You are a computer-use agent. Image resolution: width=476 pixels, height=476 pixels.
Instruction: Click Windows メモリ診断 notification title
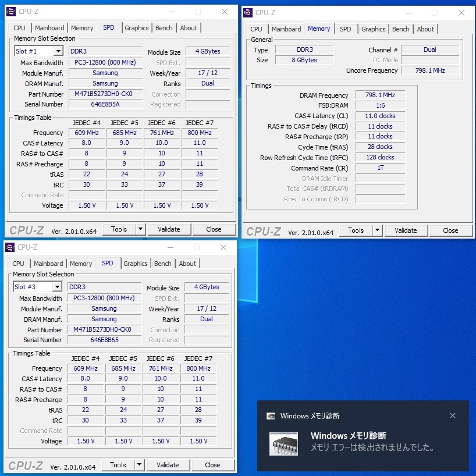pos(348,436)
